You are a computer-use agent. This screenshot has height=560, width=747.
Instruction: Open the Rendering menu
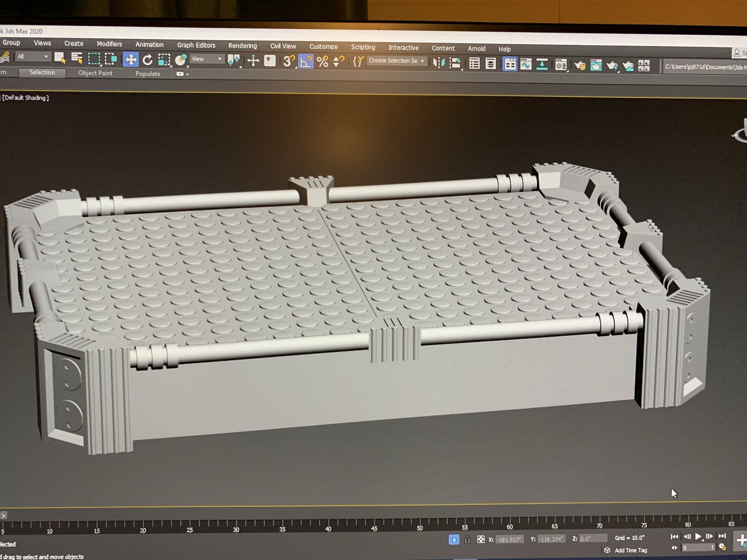pyautogui.click(x=243, y=46)
